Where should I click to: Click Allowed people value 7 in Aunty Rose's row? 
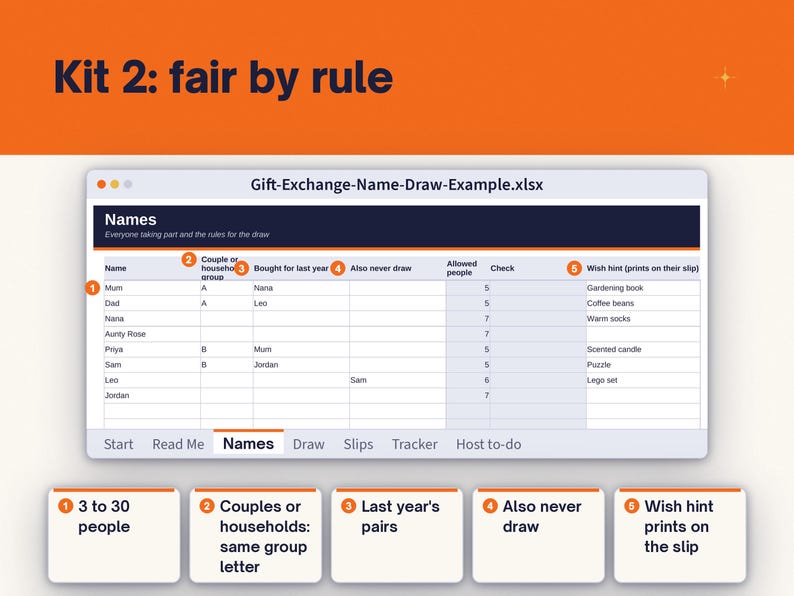click(468, 334)
